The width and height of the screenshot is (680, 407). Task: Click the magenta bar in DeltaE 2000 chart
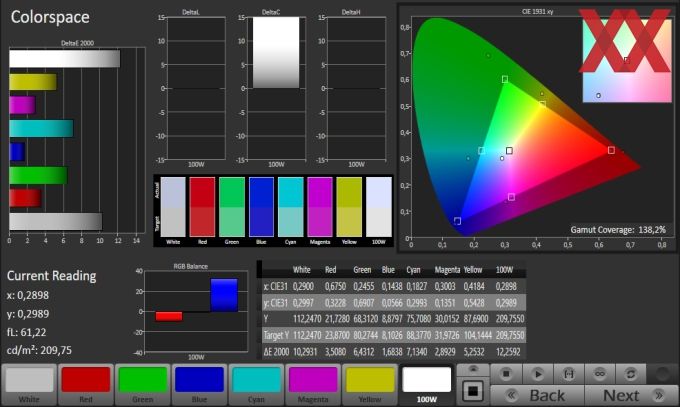[x=23, y=105]
